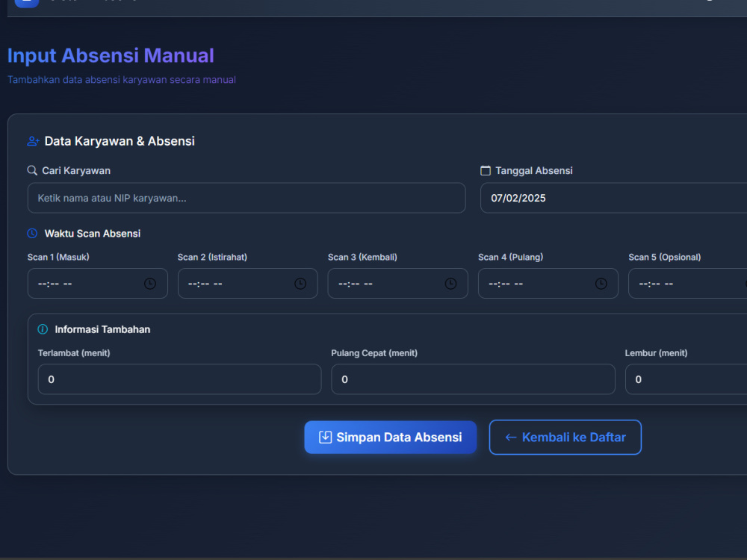
Task: Click the Scan 1 (Masuk) time field
Action: (98, 284)
